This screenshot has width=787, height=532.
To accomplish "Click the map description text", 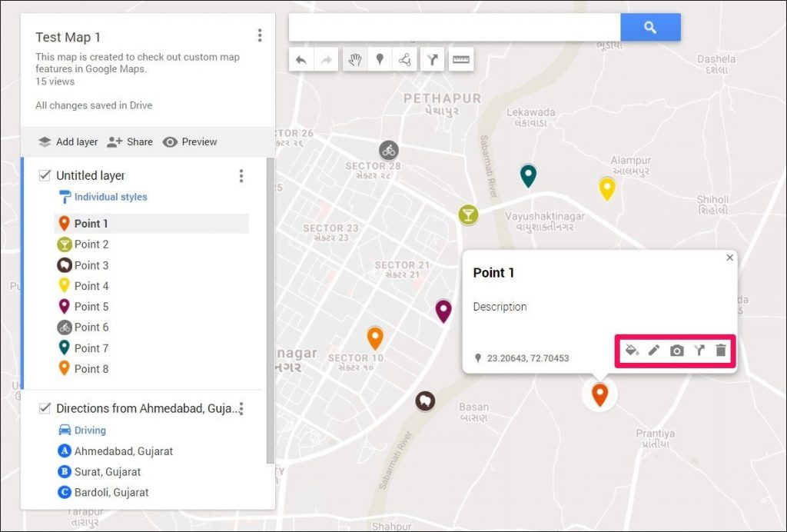I will point(137,63).
